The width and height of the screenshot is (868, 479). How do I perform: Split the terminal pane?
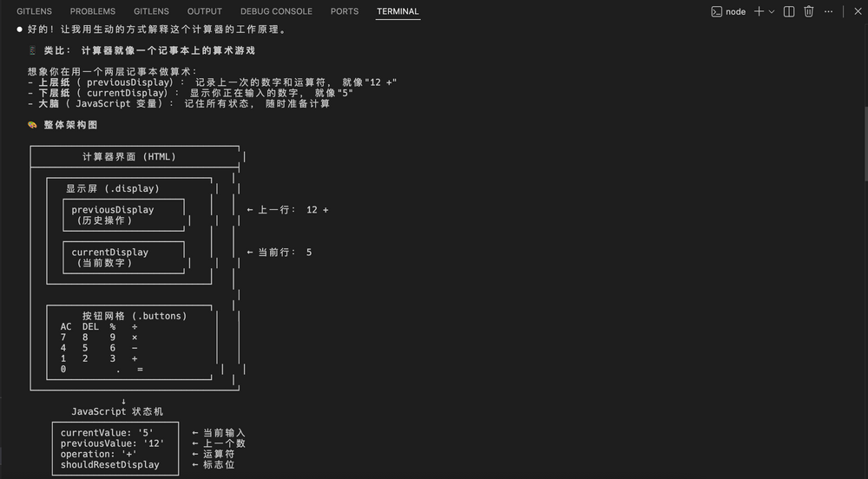pos(789,11)
